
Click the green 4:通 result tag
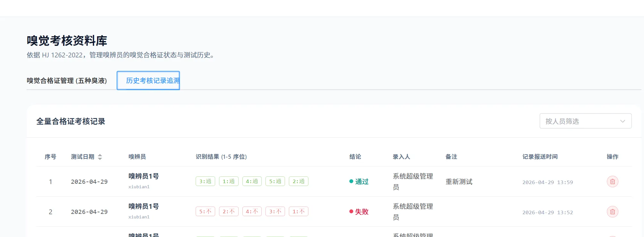[x=252, y=181]
